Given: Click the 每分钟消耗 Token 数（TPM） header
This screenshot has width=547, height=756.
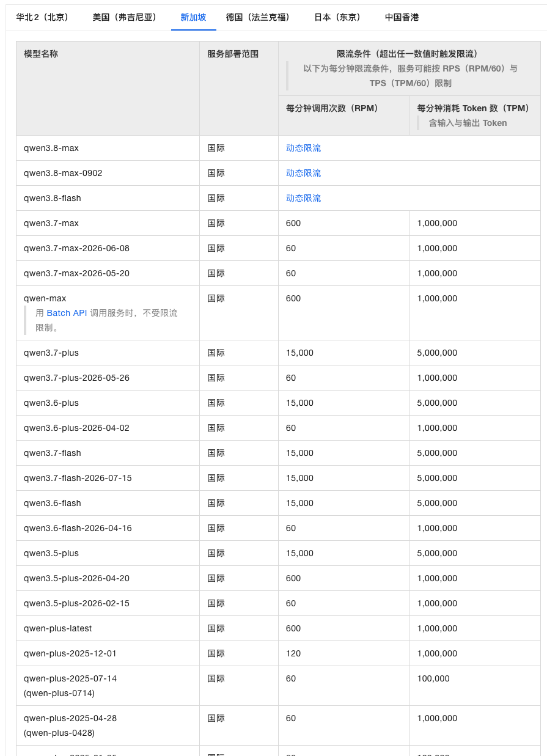Looking at the screenshot, I should click(x=473, y=108).
